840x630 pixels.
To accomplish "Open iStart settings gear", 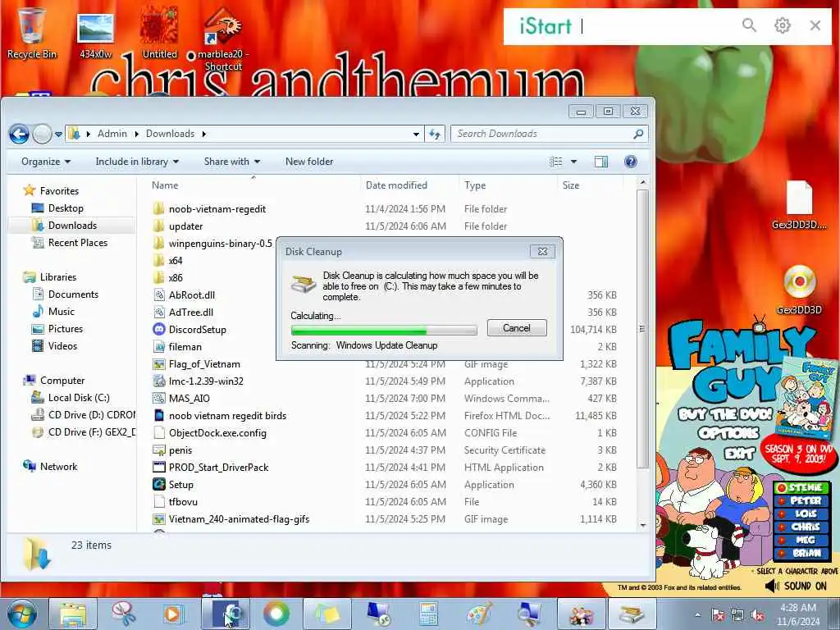I will click(x=782, y=25).
